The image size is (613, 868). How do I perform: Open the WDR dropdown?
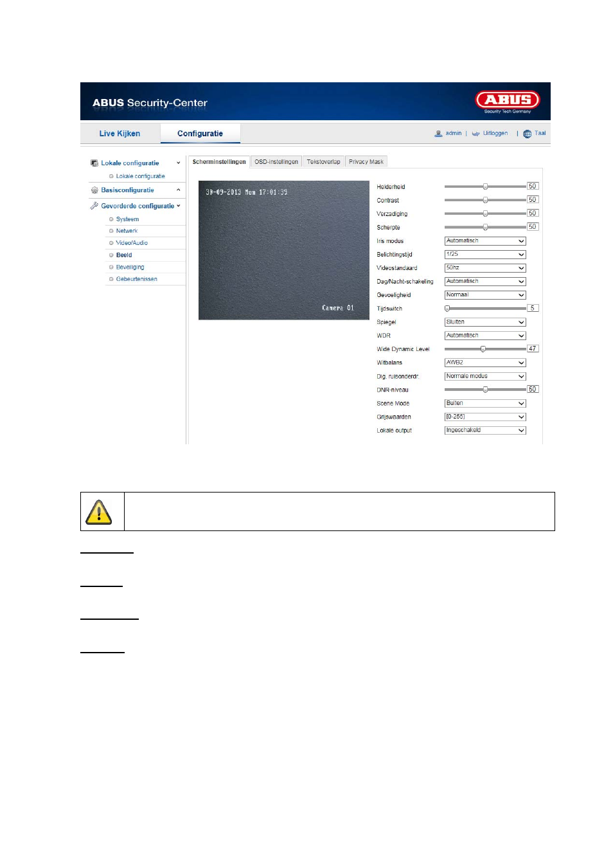tap(485, 336)
